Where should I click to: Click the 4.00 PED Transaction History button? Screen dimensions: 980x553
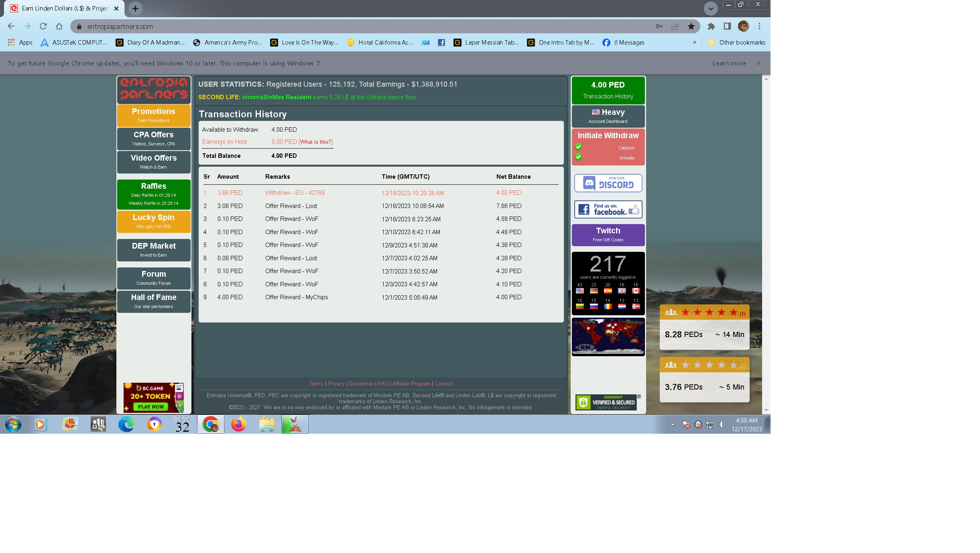608,90
